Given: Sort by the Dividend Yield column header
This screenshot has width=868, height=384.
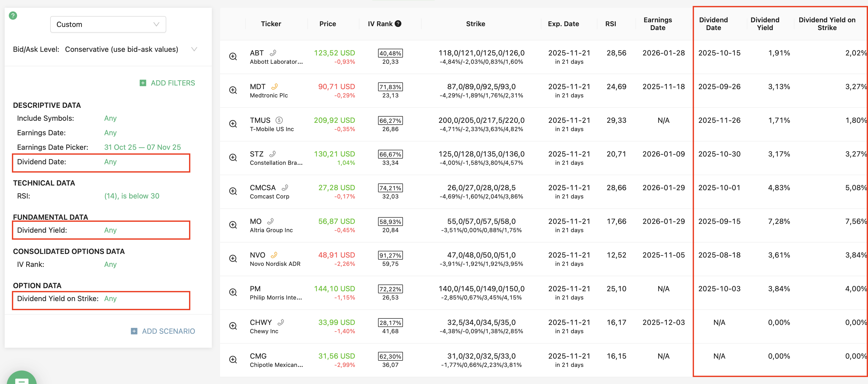Looking at the screenshot, I should (765, 24).
